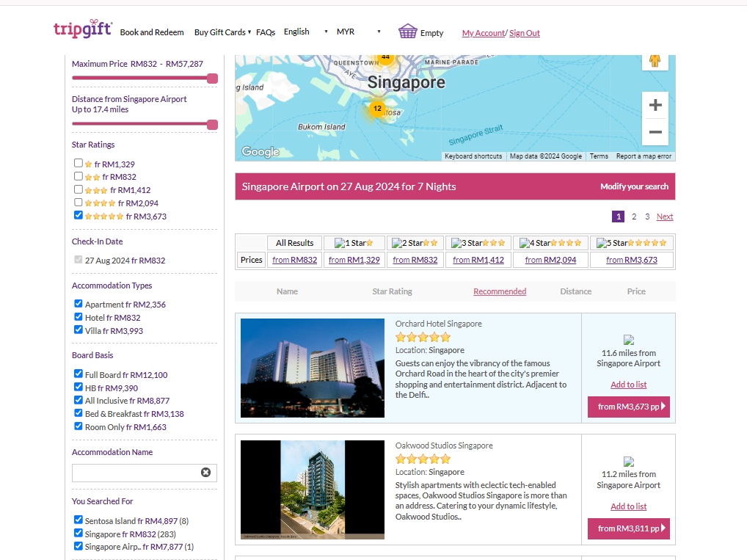Uncheck the Villa accommodation type
The image size is (747, 560).
tap(79, 330)
